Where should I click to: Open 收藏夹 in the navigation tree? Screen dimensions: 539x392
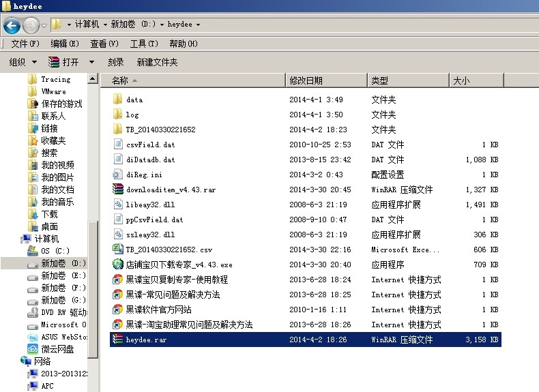pos(53,140)
